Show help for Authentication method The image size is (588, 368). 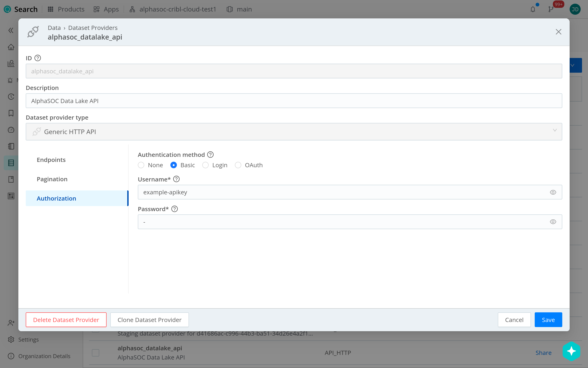click(x=210, y=155)
